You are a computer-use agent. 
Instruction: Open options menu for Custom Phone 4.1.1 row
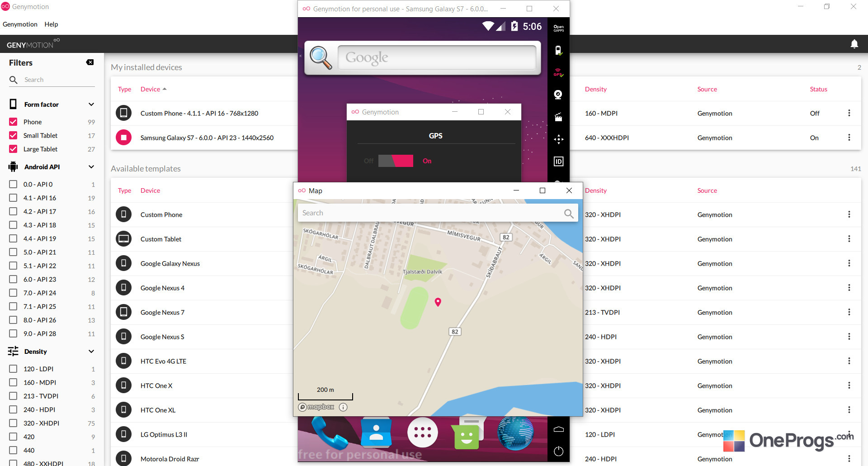tap(849, 113)
